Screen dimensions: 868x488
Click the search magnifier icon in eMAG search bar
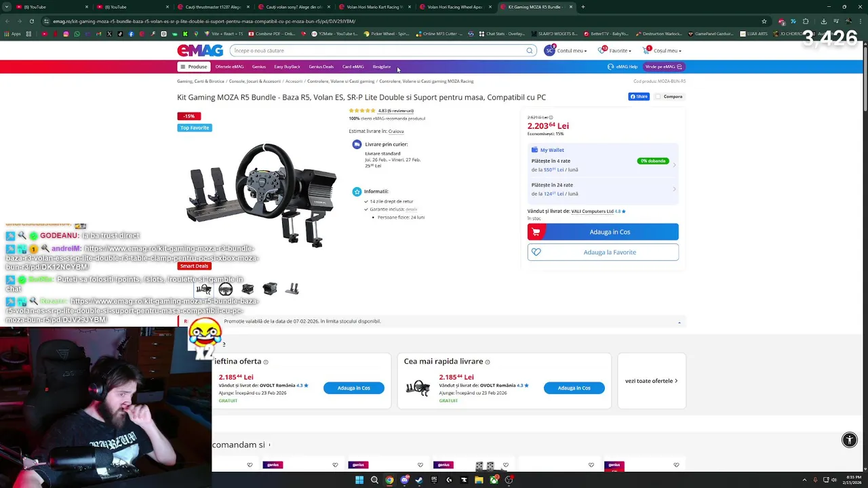(530, 51)
